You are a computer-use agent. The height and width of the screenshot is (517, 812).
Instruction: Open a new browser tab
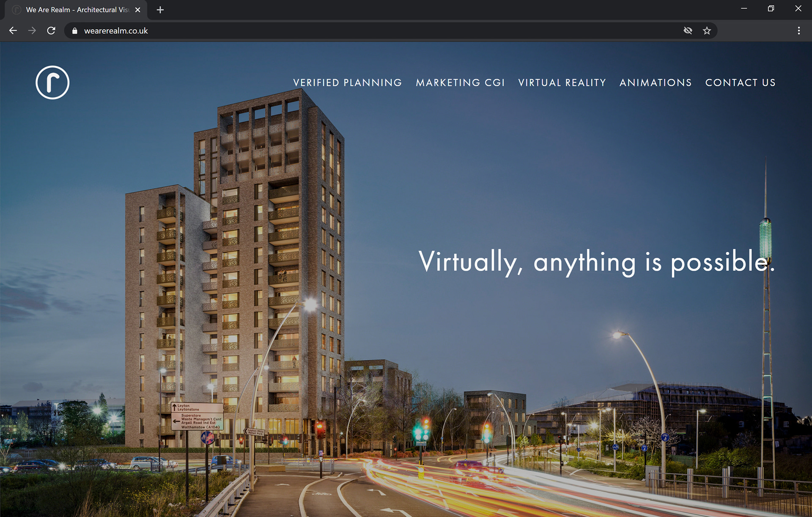(160, 10)
